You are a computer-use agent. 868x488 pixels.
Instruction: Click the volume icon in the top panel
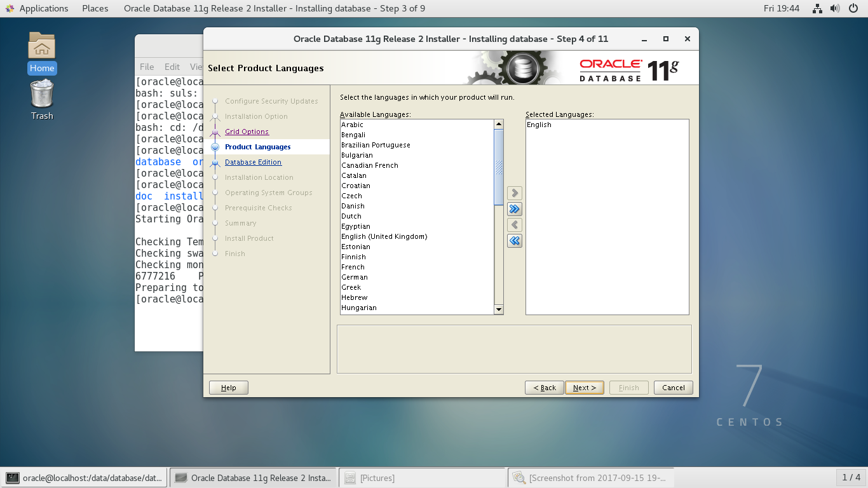835,8
